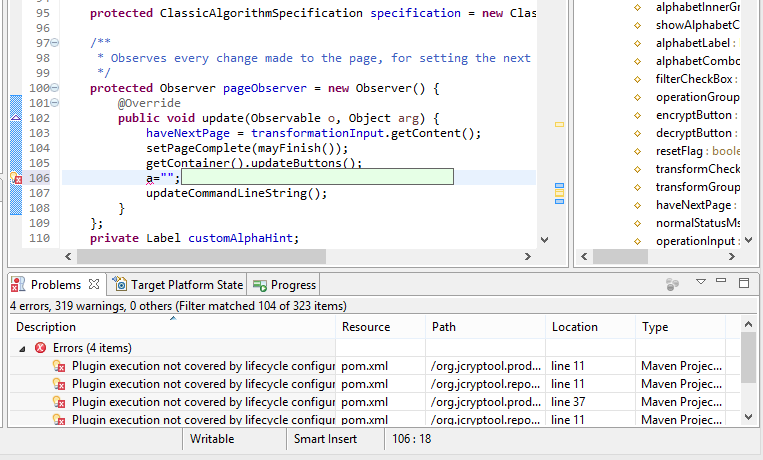Minimize the Problems view panel

[721, 281]
